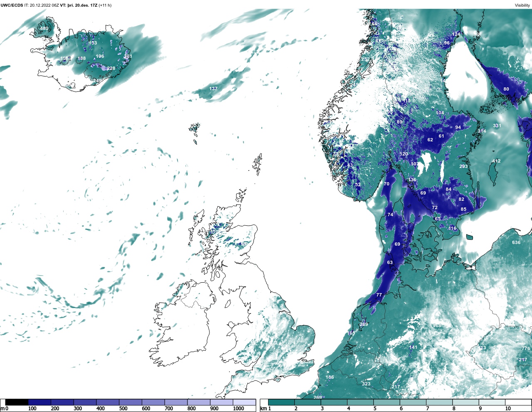Click the 52 value in southern Norway
Image resolution: width=532 pixels, height=412 pixels.
358,185
